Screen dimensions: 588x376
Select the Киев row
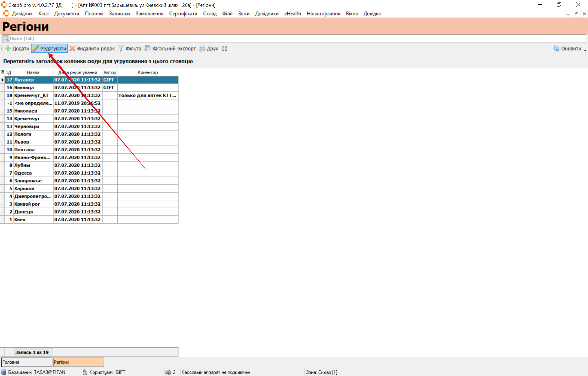coord(20,219)
